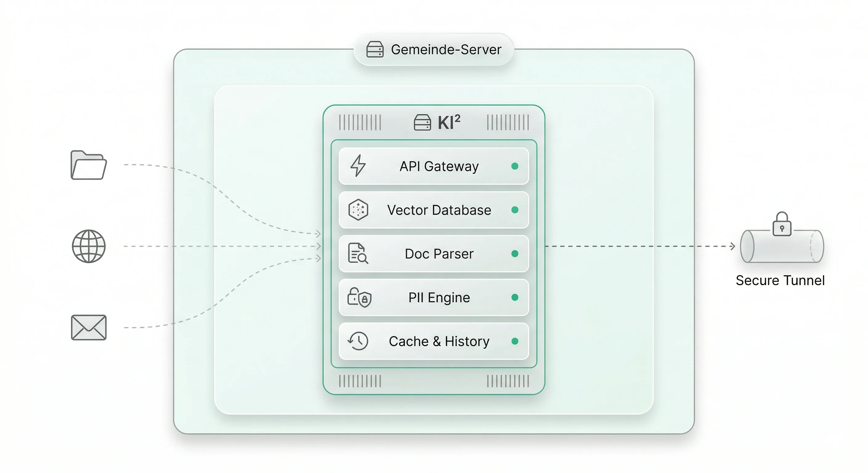Click the Doc Parser document search icon
868x473 pixels.
[358, 253]
